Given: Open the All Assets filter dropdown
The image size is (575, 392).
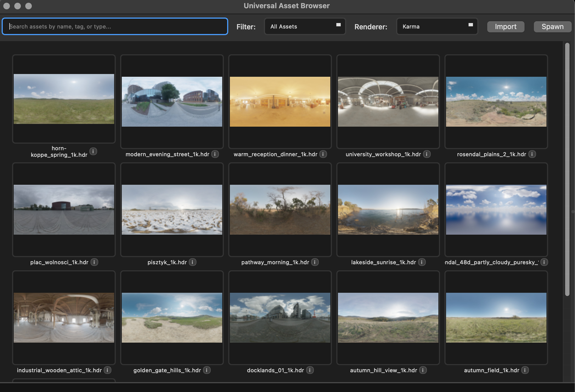Looking at the screenshot, I should pyautogui.click(x=305, y=27).
